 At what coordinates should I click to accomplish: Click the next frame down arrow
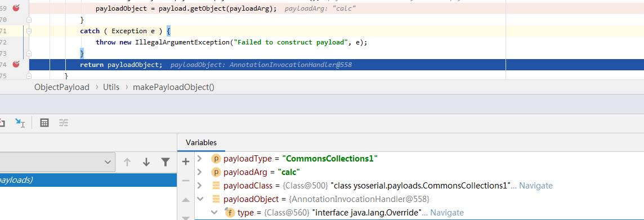146,162
